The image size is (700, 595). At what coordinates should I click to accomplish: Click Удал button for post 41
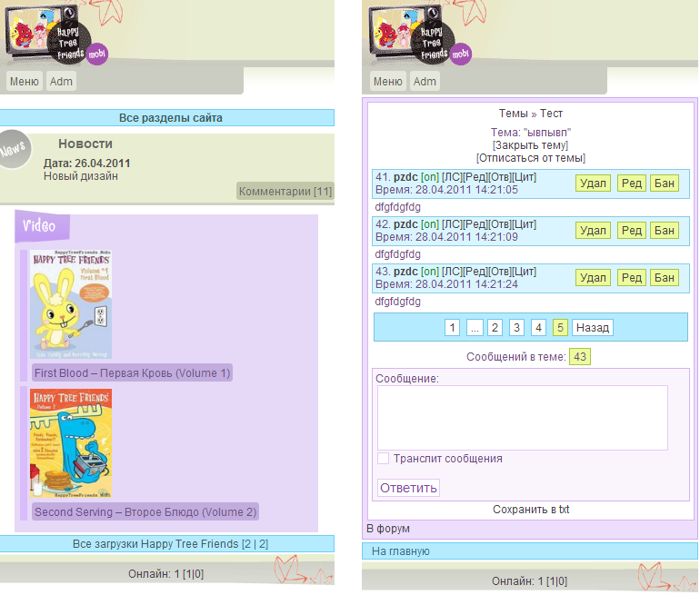[x=593, y=183]
